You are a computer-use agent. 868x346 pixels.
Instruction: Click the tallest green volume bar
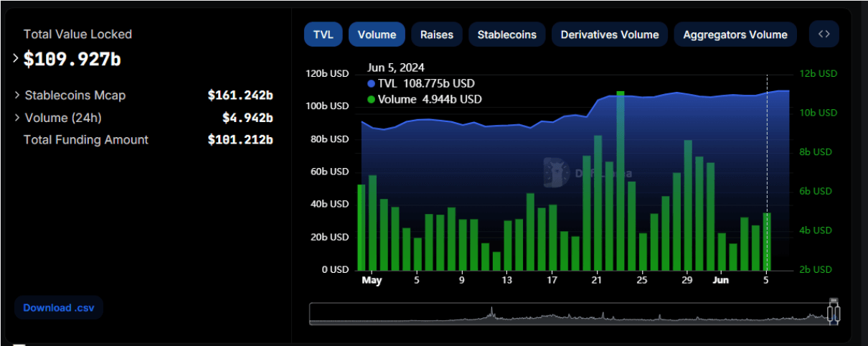coord(620,179)
